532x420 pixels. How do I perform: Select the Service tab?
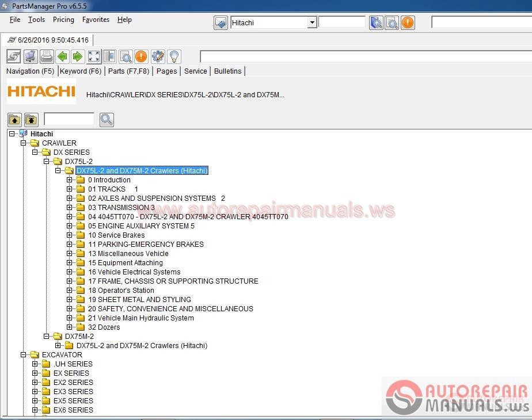195,71
